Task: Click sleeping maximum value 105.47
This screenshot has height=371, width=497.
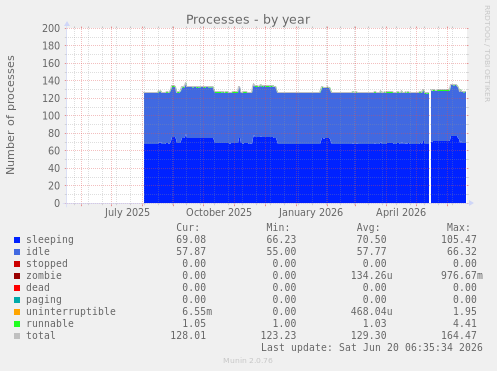Action: pos(459,240)
